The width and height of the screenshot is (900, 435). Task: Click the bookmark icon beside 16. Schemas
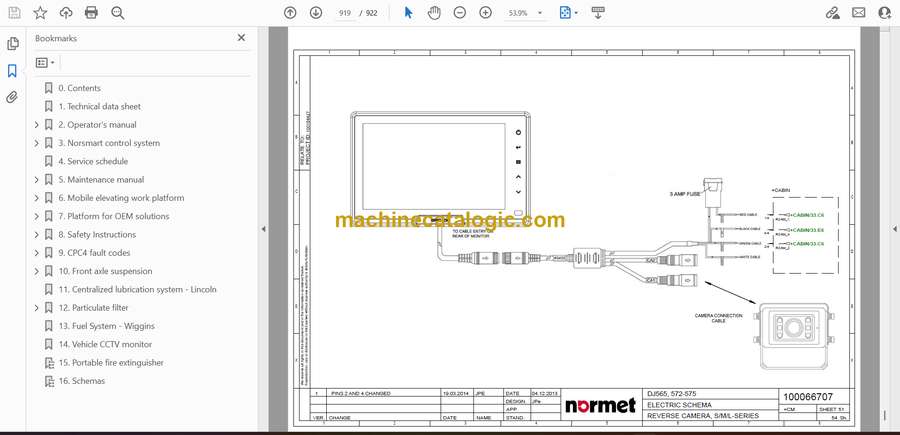(49, 381)
